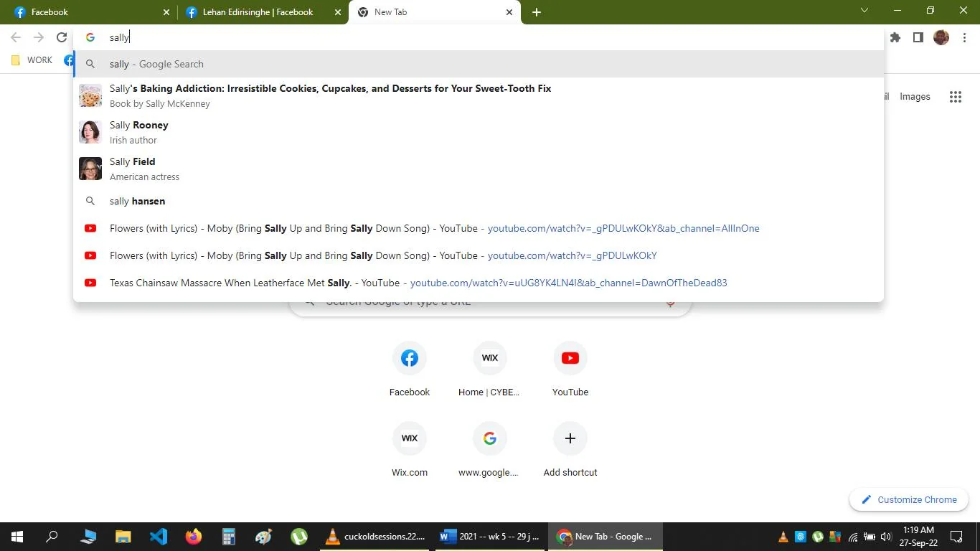Click the VLC cone tray icon
Image resolution: width=980 pixels, height=551 pixels.
[x=783, y=537]
